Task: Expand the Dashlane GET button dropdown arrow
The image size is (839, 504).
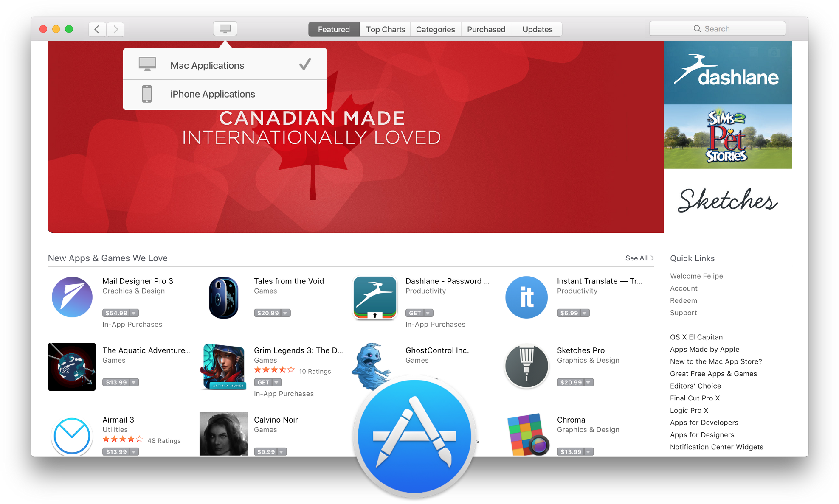Action: 428,313
